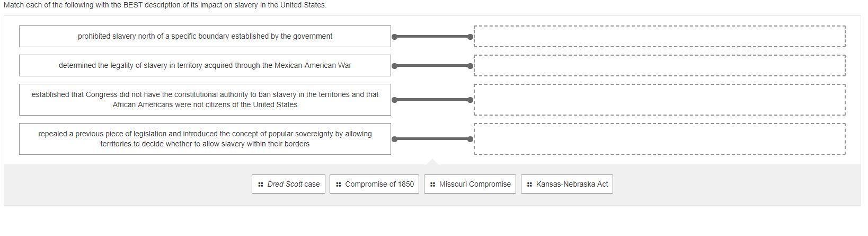Screen dimensions: 868x236
Task: Select the Dred Scott case label text
Action: click(x=294, y=185)
